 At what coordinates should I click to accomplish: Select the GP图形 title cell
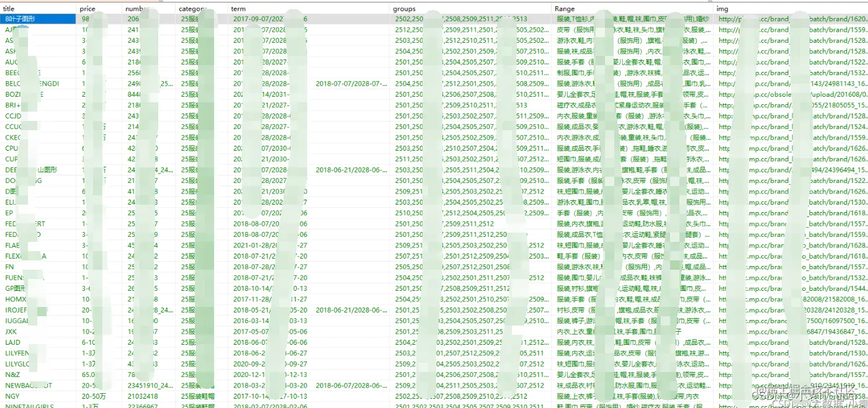(39, 288)
